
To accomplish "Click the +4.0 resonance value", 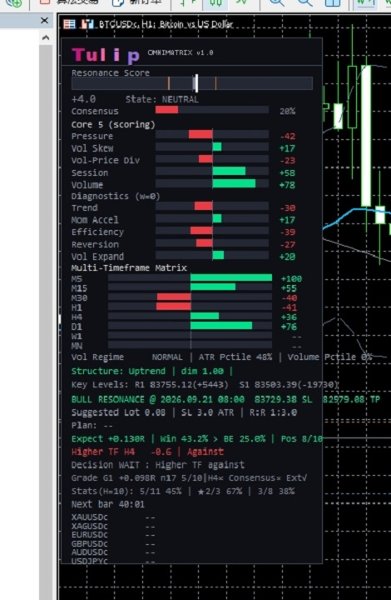I will (83, 99).
